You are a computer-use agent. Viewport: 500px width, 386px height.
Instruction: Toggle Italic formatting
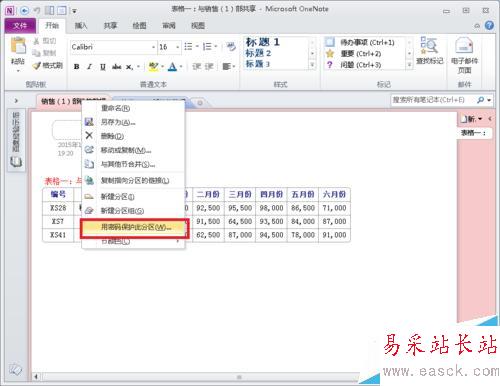(x=89, y=67)
